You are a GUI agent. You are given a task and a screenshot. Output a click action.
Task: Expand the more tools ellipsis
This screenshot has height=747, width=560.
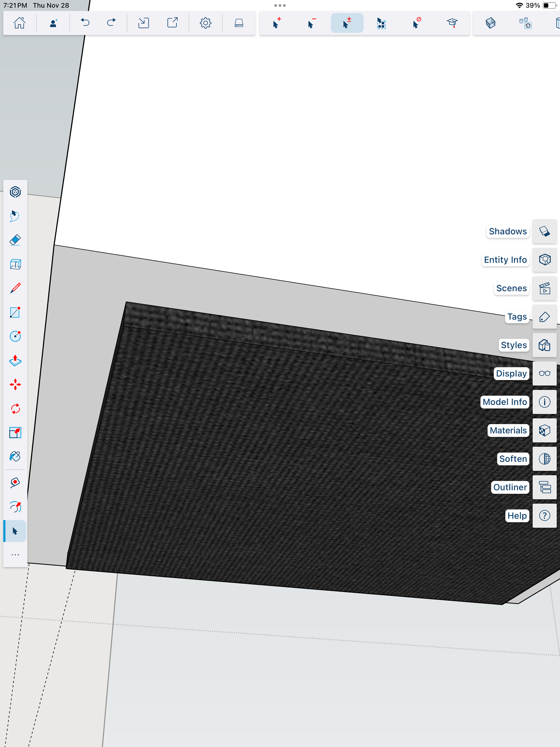[x=15, y=555]
